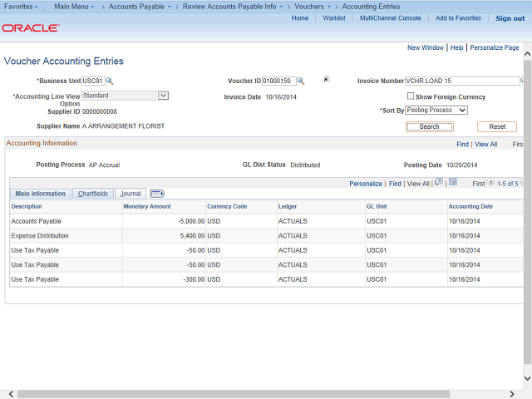Click the small icon right of Voucher ID lookup

(x=327, y=80)
